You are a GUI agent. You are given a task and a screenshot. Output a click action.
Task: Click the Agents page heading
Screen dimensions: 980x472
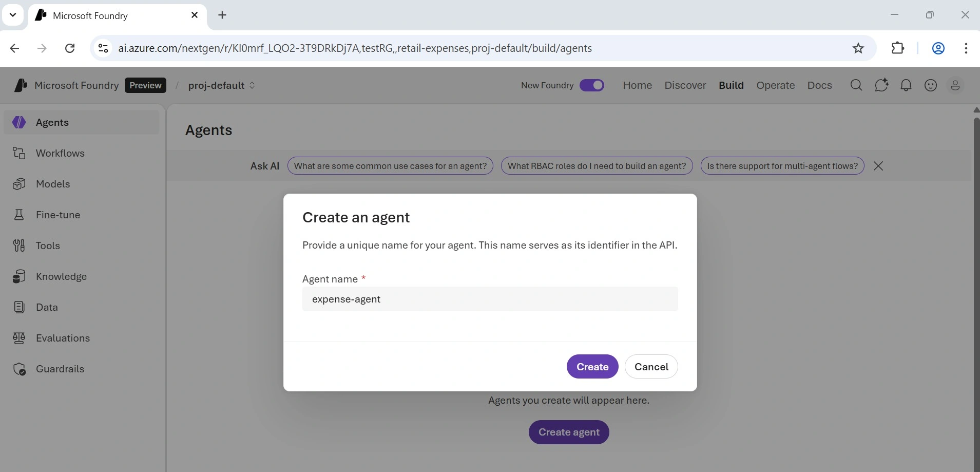pos(208,130)
